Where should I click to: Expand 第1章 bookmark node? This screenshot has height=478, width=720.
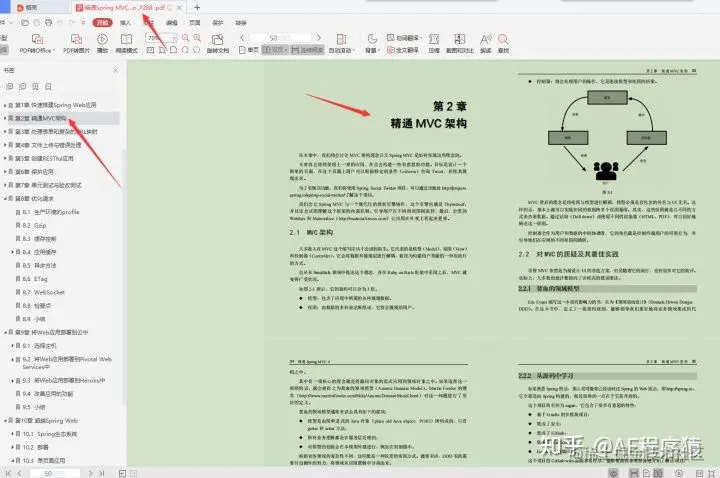point(5,105)
